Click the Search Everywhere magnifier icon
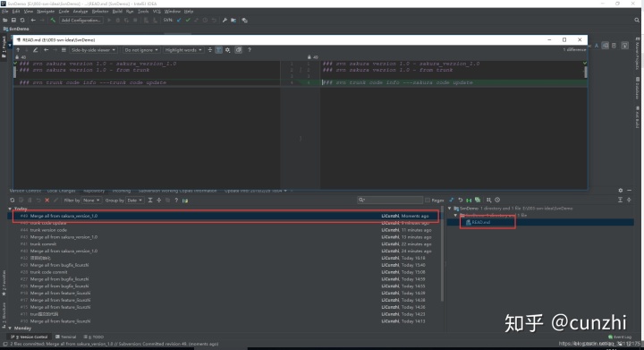644x350 pixels. pyautogui.click(x=637, y=20)
